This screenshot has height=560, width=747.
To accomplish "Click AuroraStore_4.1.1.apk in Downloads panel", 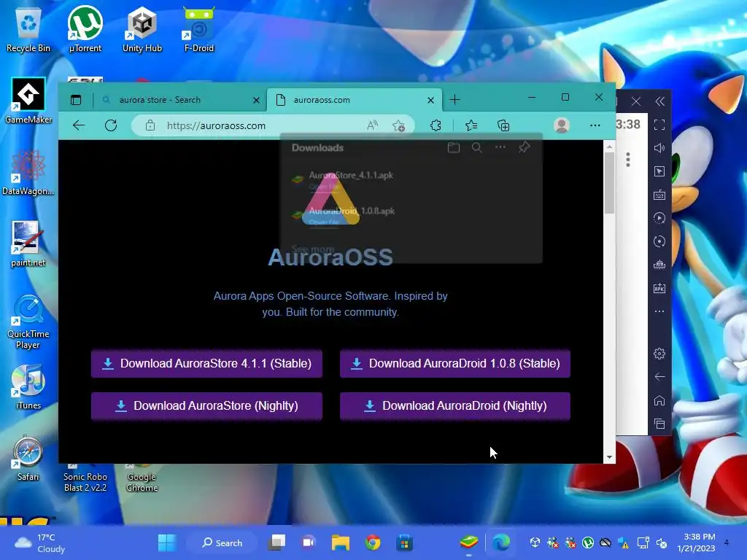I will pos(351,175).
